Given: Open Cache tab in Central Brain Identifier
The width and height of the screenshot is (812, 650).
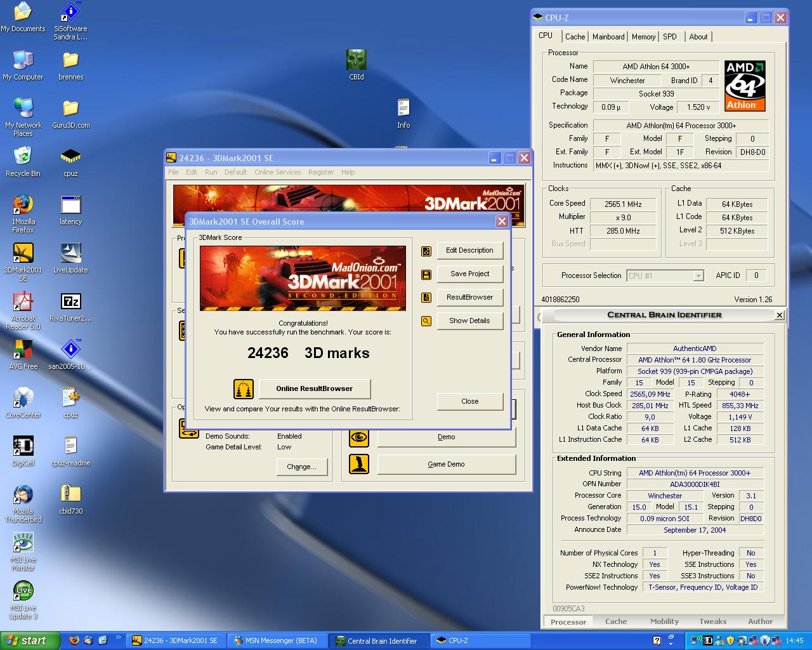Looking at the screenshot, I should [616, 621].
